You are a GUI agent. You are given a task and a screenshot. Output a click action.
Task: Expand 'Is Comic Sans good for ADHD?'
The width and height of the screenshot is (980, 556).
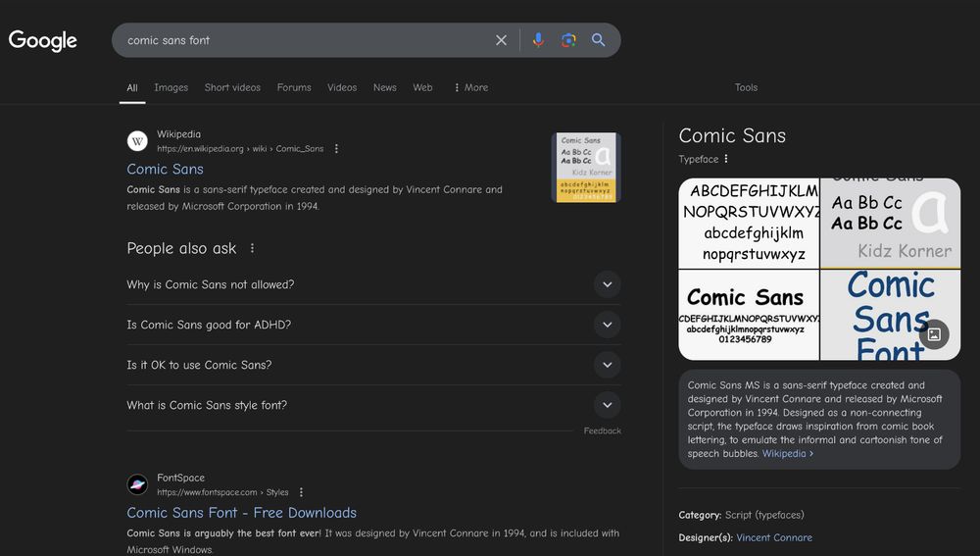(x=373, y=325)
